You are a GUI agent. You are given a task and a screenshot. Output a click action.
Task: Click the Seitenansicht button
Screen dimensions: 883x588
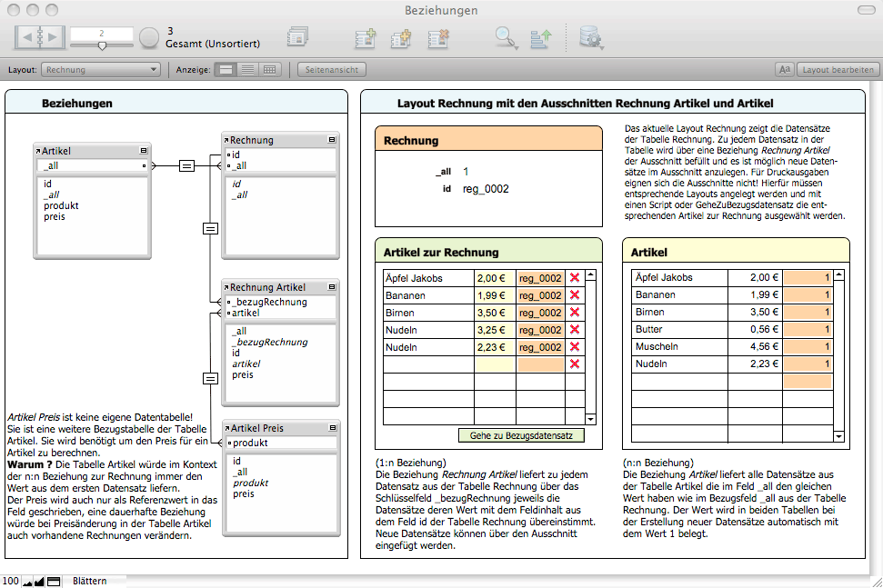(x=333, y=69)
